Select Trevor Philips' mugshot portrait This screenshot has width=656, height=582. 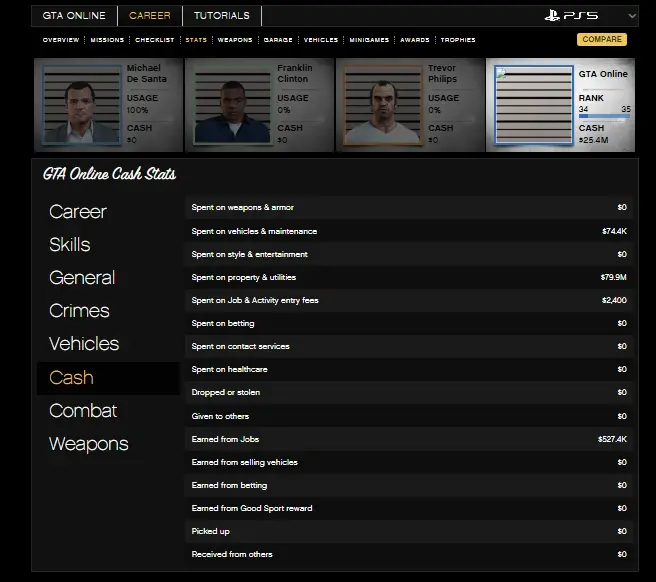383,105
